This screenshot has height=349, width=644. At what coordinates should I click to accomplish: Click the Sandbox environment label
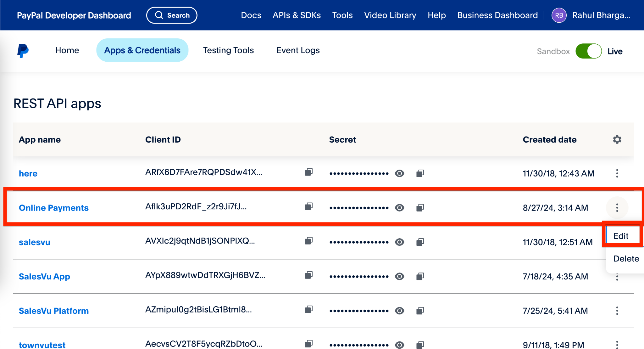click(x=553, y=51)
